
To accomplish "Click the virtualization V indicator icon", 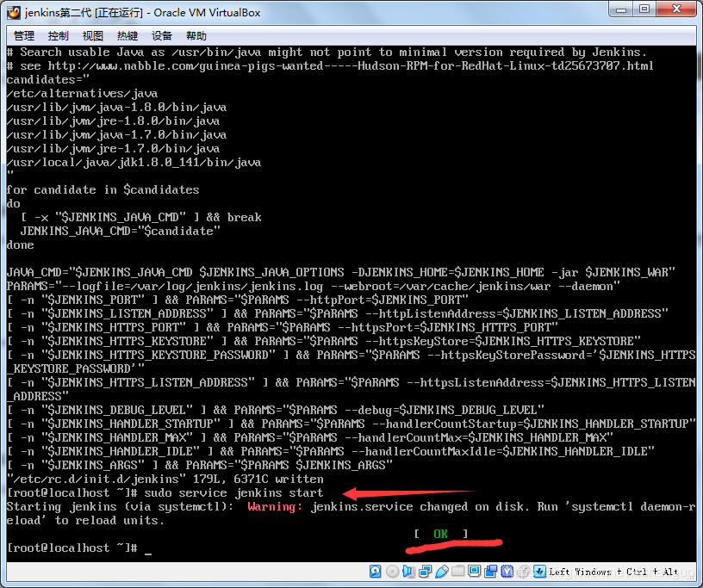I will (507, 572).
